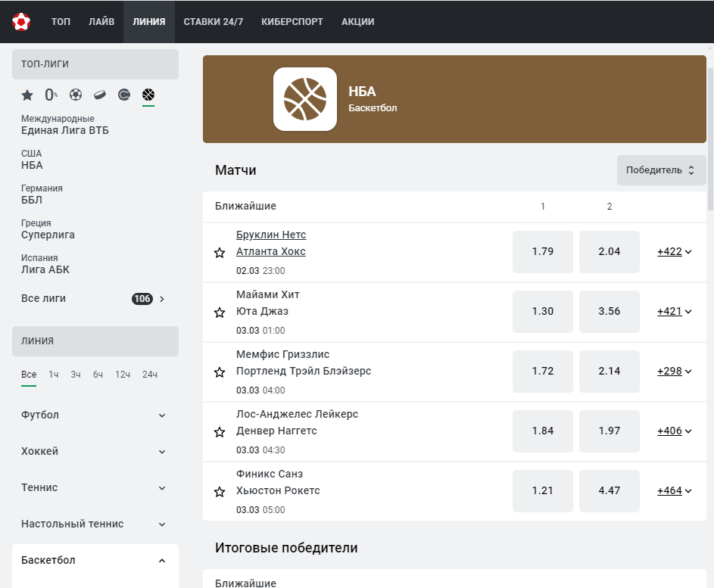The width and height of the screenshot is (714, 588).
Task: Favorite the Финикс Санз match star
Action: click(220, 492)
